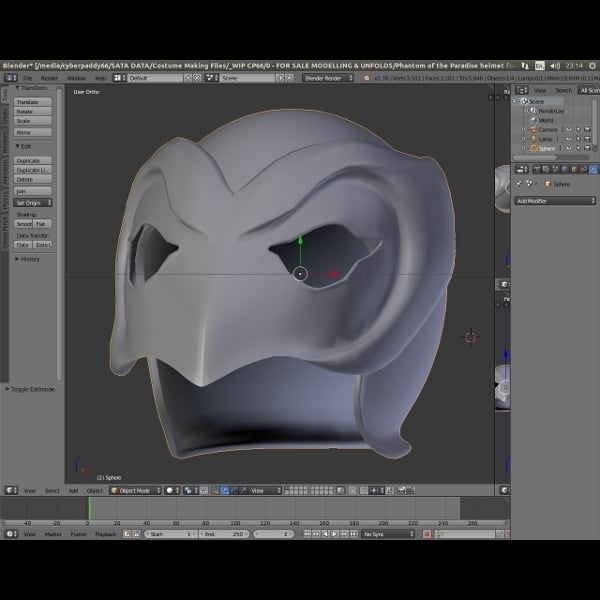This screenshot has height=600, width=600.
Task: Open the Object Mode dropdown
Action: pyautogui.click(x=135, y=491)
